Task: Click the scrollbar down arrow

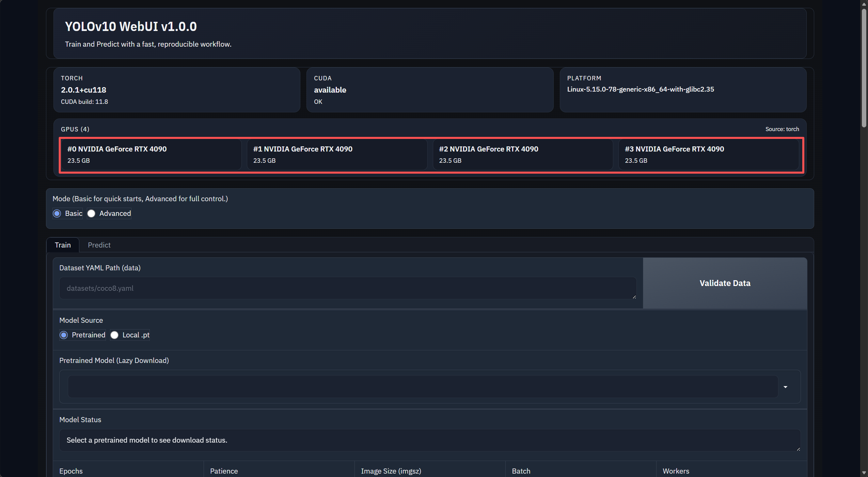Action: click(x=864, y=473)
